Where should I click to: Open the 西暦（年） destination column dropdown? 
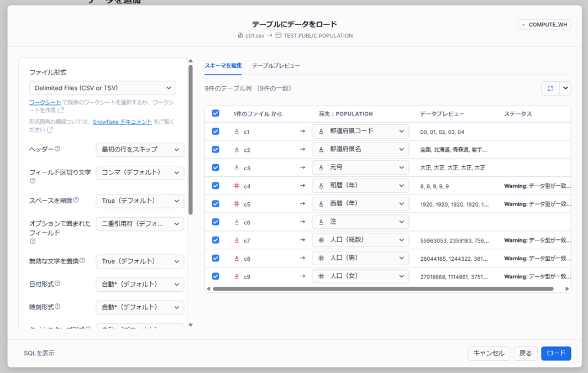[360, 203]
